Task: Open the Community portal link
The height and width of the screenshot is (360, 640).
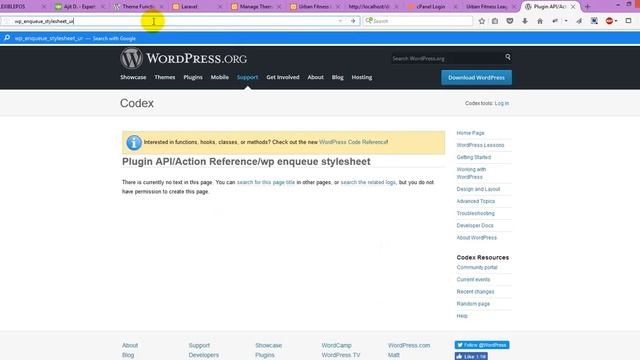Action: click(477, 267)
